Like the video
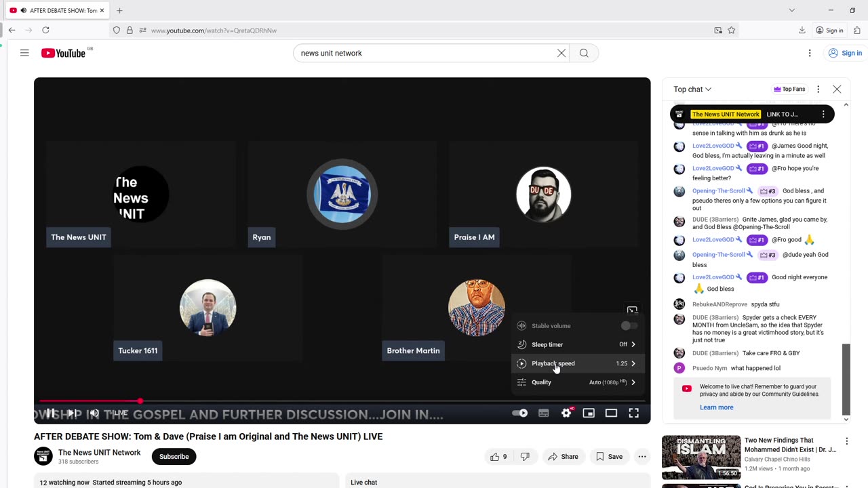Screen dimensions: 868x488 (x=499, y=457)
